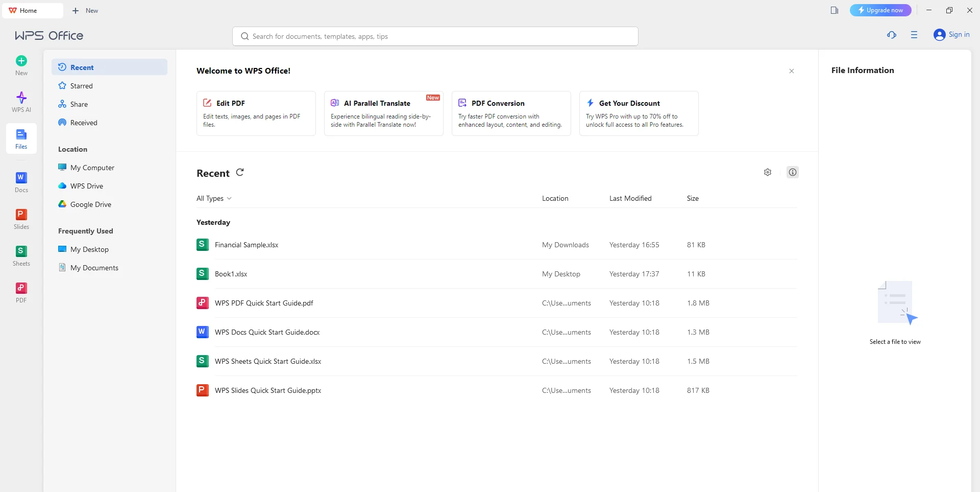Toggle the side panel layout icon
980x492 pixels.
(x=835, y=10)
